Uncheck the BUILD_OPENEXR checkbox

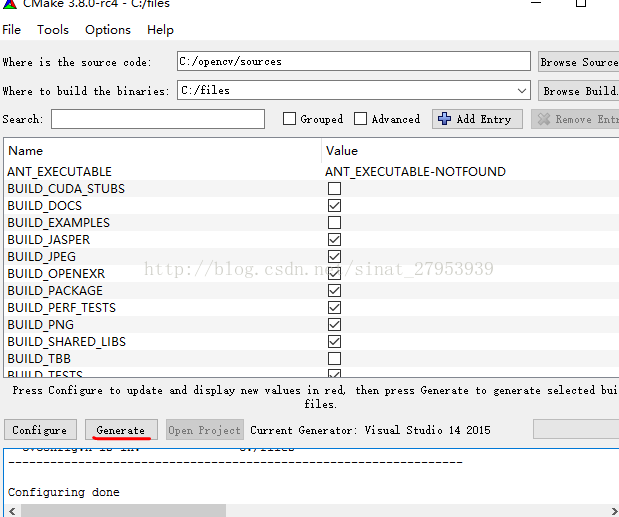(x=334, y=273)
